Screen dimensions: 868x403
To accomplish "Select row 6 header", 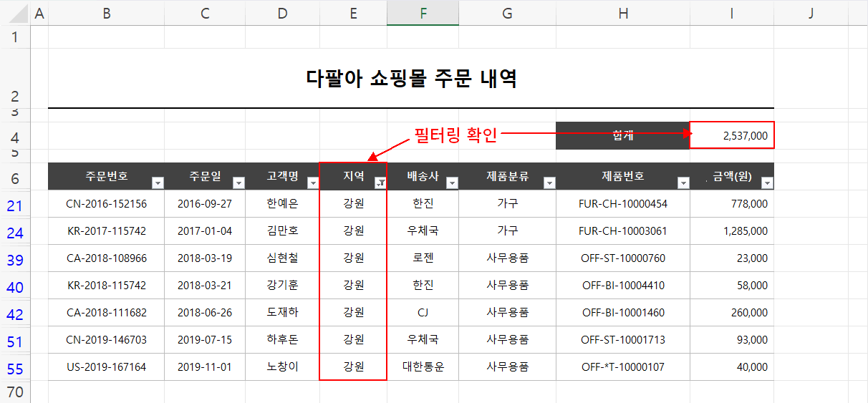I will (15, 177).
